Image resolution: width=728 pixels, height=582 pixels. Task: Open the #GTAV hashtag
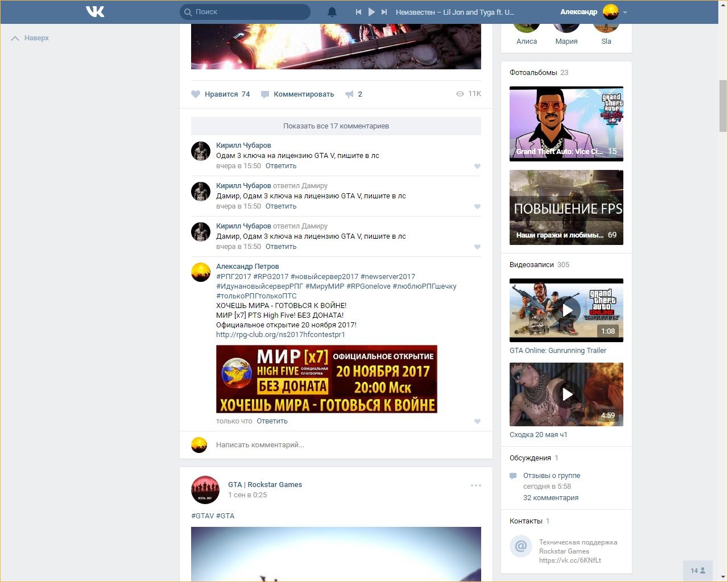click(202, 516)
